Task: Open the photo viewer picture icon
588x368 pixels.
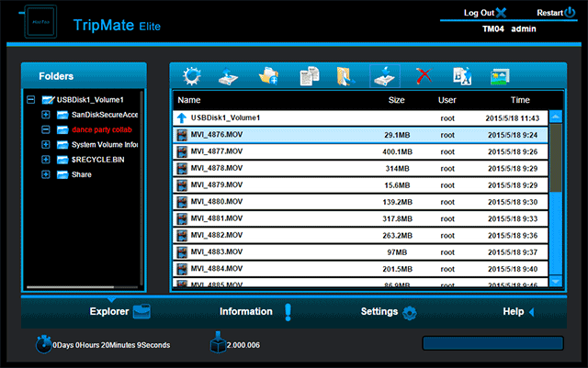Action: [x=500, y=77]
